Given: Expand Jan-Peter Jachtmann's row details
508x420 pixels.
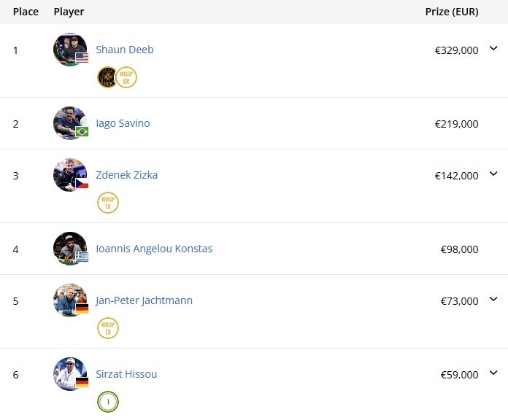Looking at the screenshot, I should (x=493, y=299).
